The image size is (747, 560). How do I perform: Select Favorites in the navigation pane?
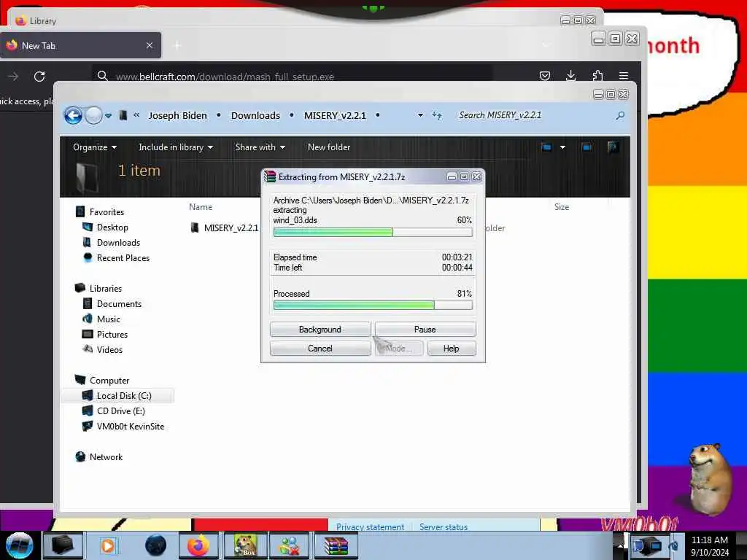[107, 212]
